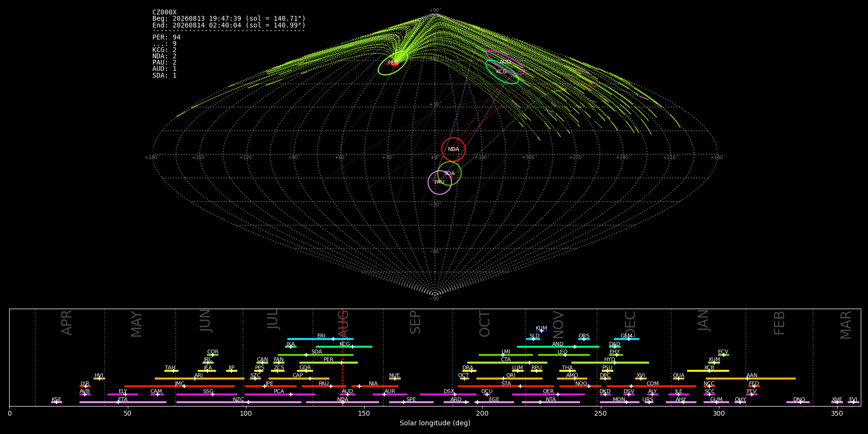
Task: Click the red NDA radiant circle on the sky map
Action: (x=453, y=149)
